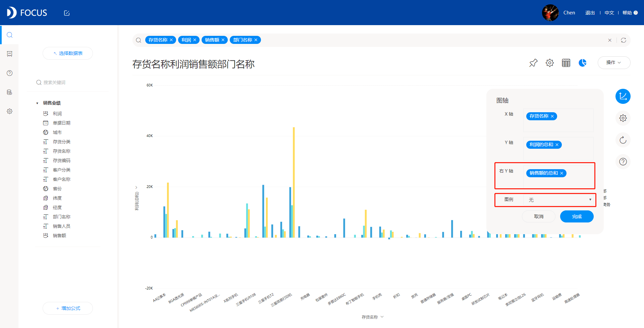
Task: Click the 选择数据表 button
Action: [68, 53]
